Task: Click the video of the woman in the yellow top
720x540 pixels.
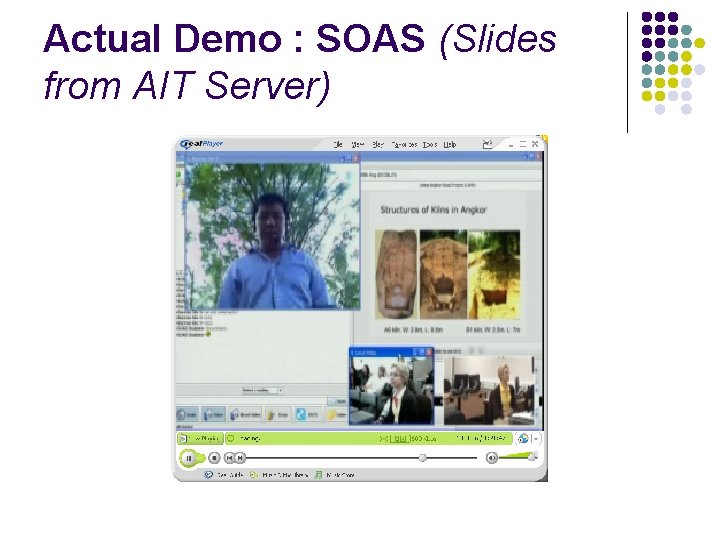Action: 489,391
